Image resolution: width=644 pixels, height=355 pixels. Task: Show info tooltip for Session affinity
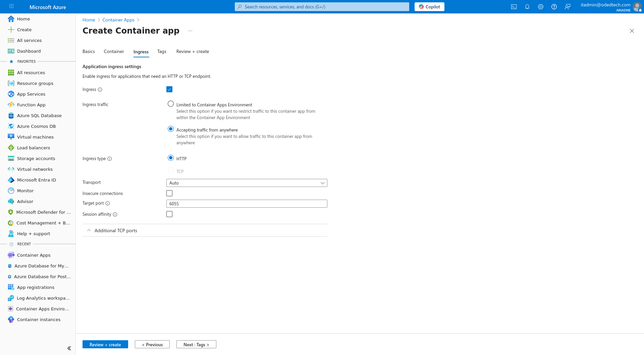pos(115,214)
